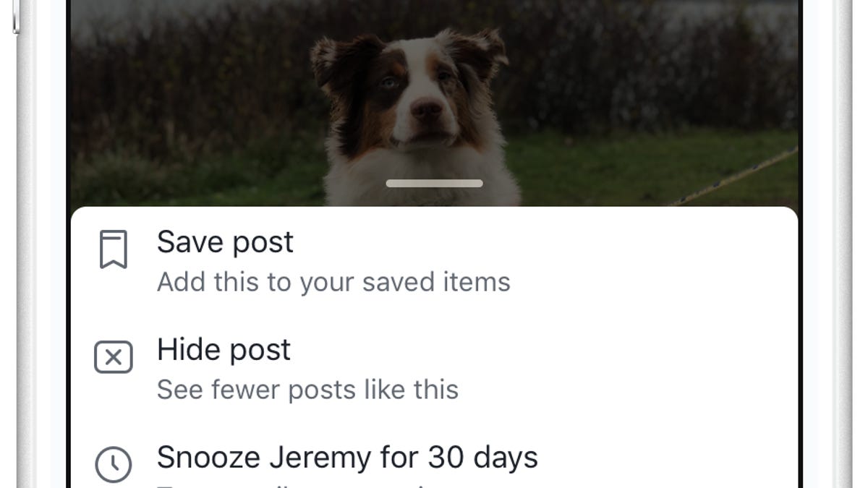The width and height of the screenshot is (868, 488).
Task: Tap the bookmark icon beside Save post
Action: [x=114, y=249]
